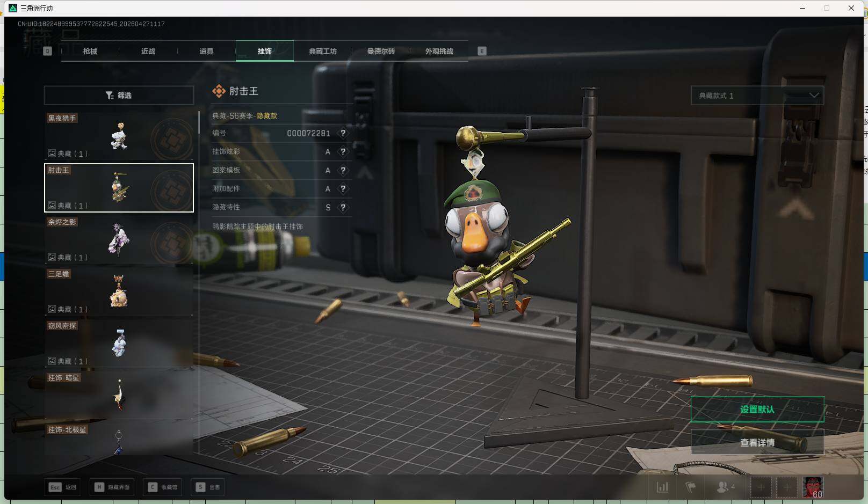Select the 三足蟾 charm thumbnail
Image resolution: width=868 pixels, height=504 pixels.
click(x=119, y=291)
